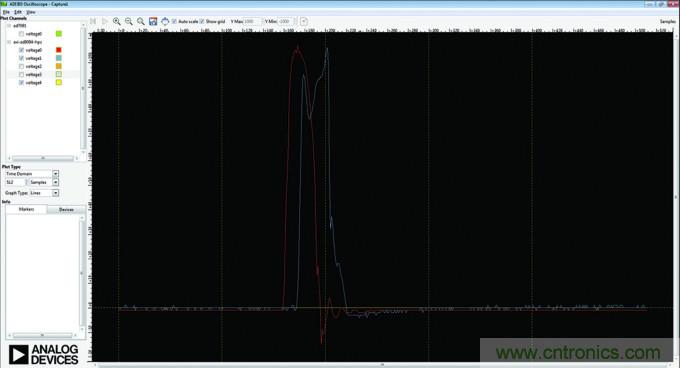Click the zoom in magnifier icon
Image resolution: width=680 pixels, height=368 pixels.
tap(117, 21)
